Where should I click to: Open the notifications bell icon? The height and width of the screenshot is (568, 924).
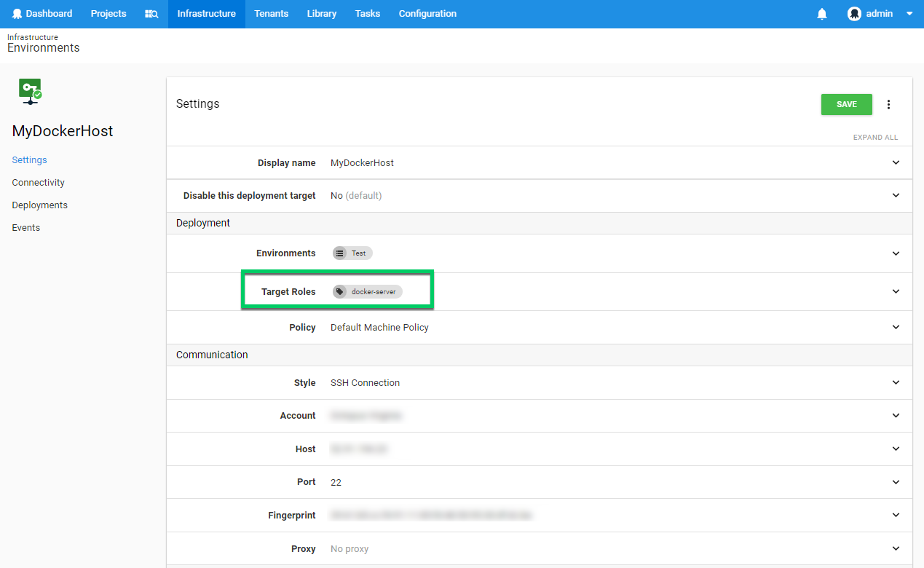821,14
